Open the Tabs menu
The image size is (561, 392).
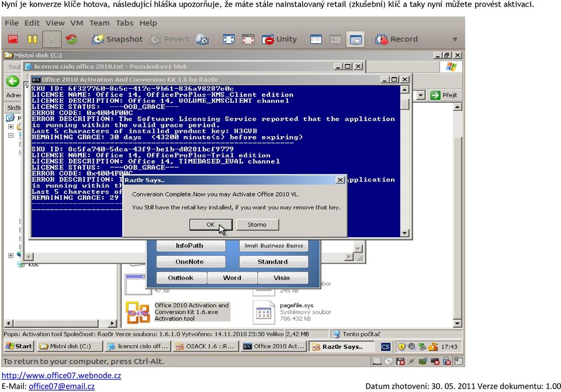click(x=124, y=23)
